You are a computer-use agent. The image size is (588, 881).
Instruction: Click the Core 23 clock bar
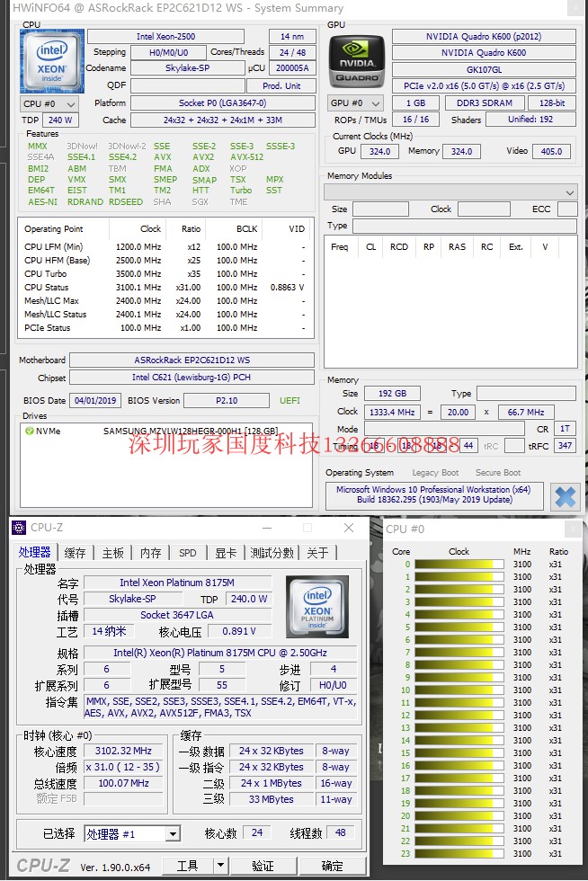459,853
